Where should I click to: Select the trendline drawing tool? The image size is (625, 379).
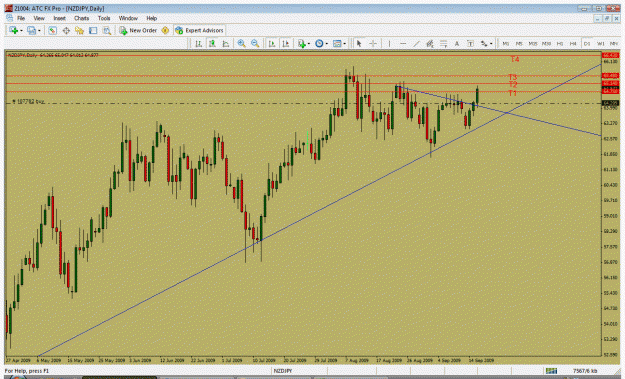click(416, 43)
